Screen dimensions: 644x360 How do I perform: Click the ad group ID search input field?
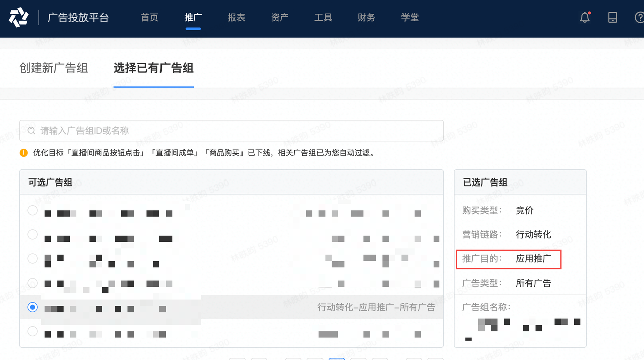click(x=231, y=130)
